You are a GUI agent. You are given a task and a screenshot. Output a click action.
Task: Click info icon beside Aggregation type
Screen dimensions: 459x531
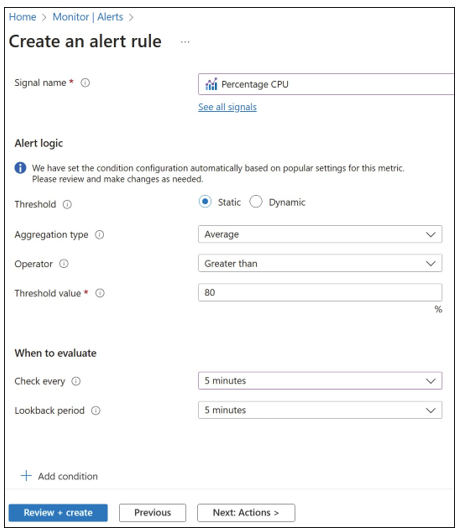[99, 234]
